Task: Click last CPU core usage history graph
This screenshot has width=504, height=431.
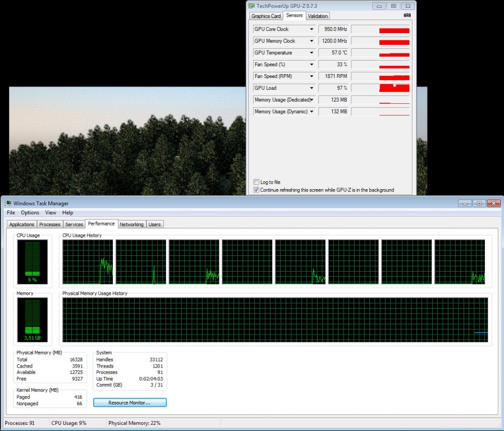Action: [x=460, y=262]
